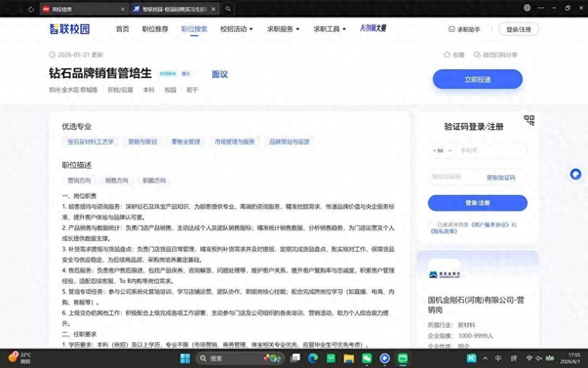Close the 智联校园 browser tab
The height and width of the screenshot is (368, 588).
click(213, 9)
